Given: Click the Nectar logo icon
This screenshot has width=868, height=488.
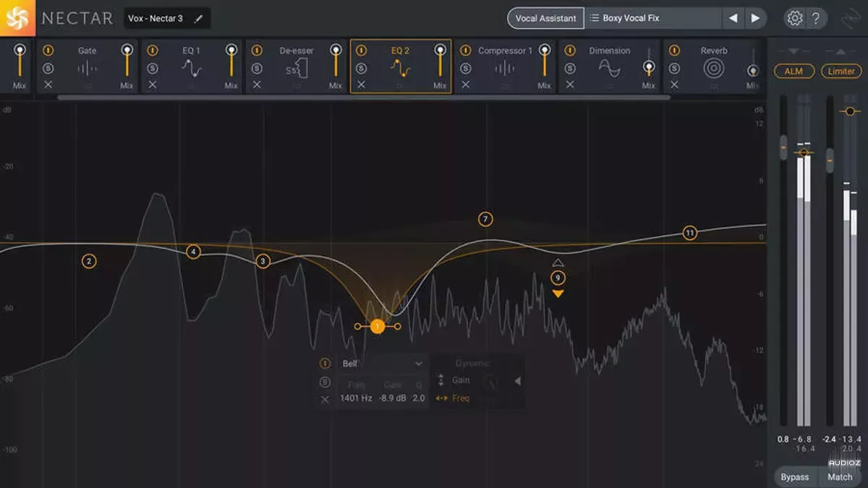Looking at the screenshot, I should 17,18.
